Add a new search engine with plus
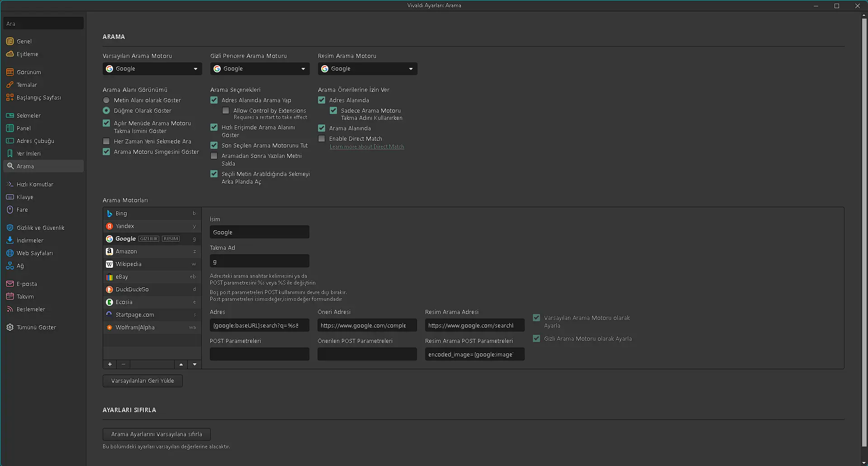 pos(110,364)
